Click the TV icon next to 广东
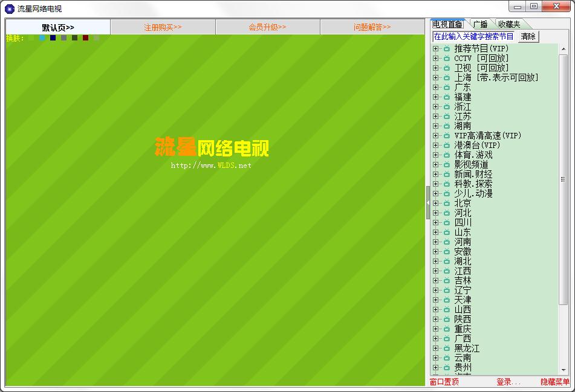This screenshot has width=575, height=392. 447,88
